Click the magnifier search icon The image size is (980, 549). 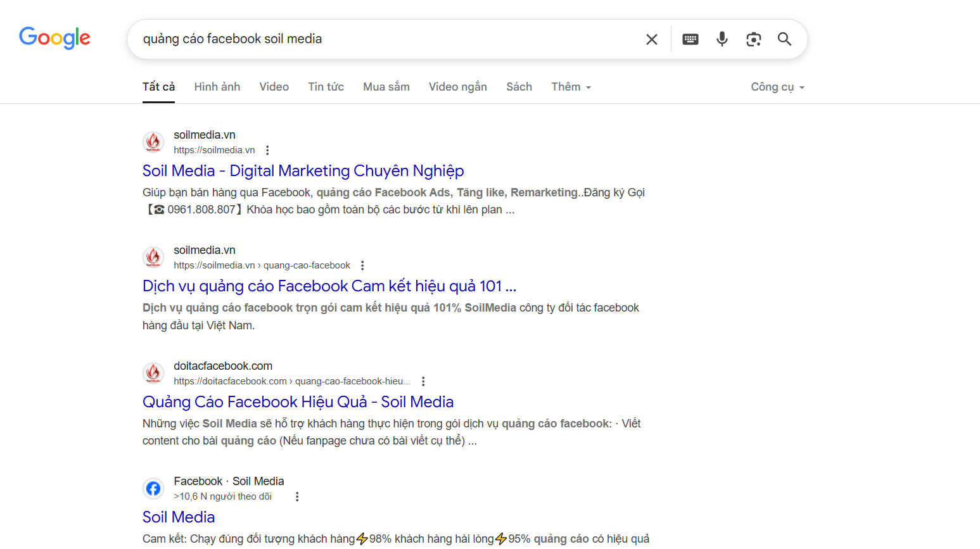(x=784, y=39)
